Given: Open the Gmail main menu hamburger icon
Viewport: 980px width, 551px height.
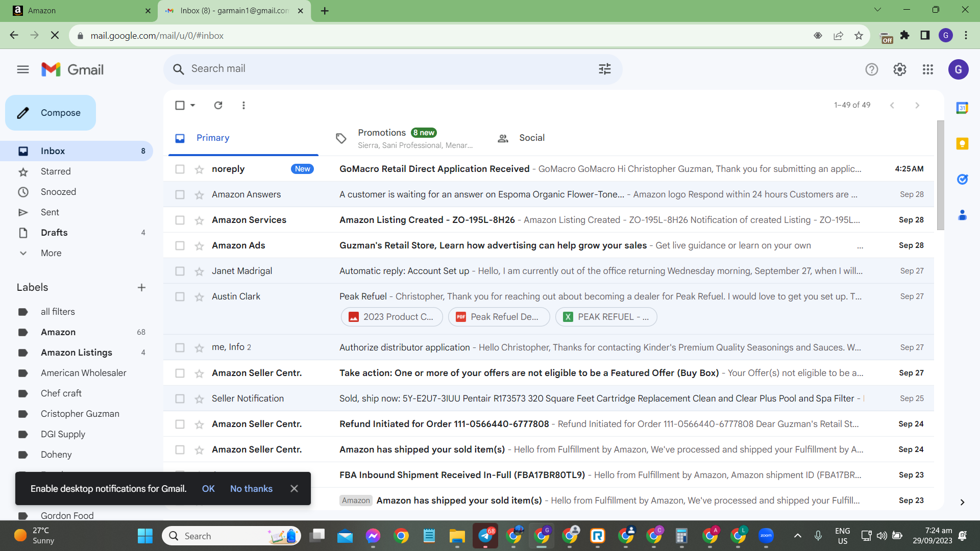Looking at the screenshot, I should tap(23, 69).
